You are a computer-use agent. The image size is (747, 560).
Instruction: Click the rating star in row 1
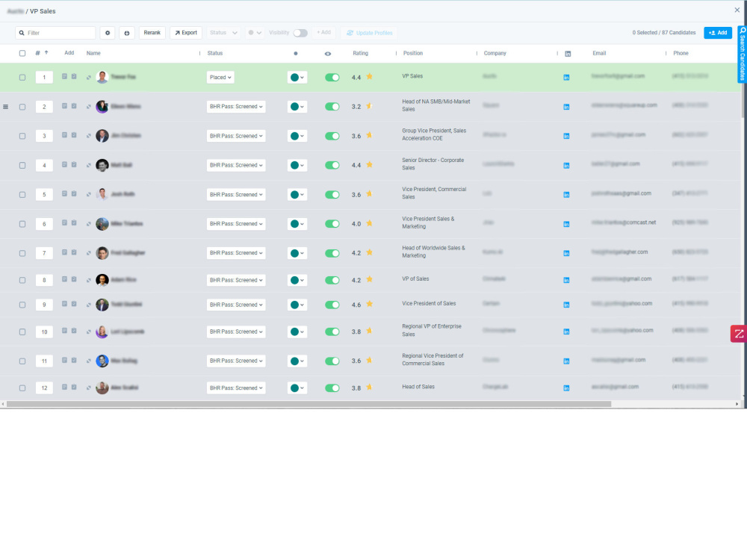370,77
